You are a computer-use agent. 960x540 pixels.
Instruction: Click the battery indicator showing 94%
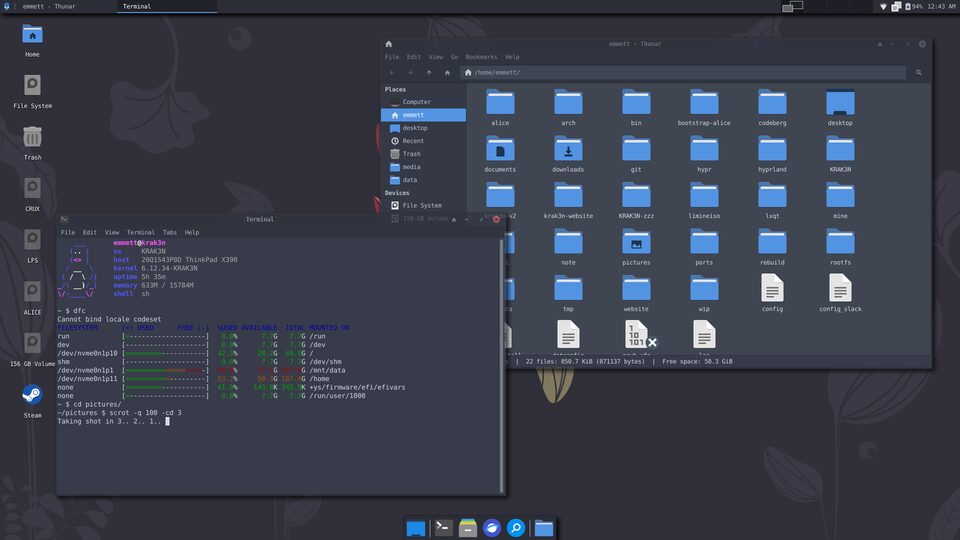(913, 6)
